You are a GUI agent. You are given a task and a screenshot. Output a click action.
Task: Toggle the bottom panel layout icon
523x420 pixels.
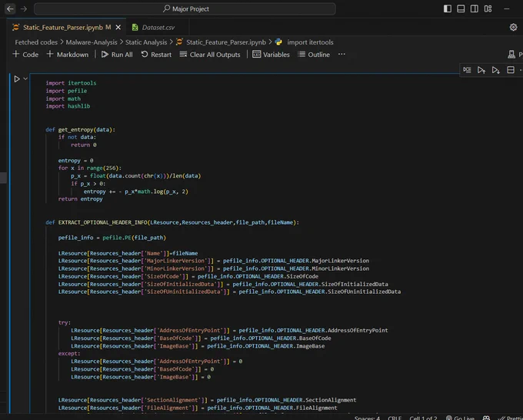tap(461, 8)
